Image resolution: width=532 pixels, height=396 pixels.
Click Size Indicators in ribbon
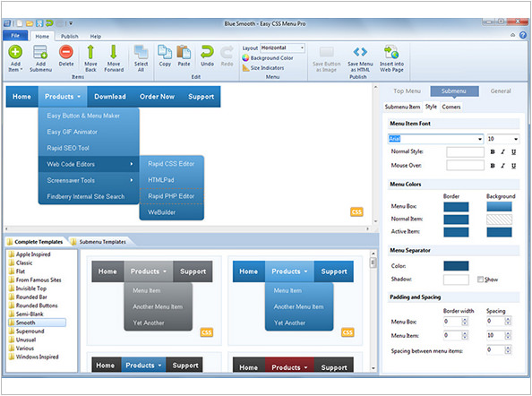[263, 68]
